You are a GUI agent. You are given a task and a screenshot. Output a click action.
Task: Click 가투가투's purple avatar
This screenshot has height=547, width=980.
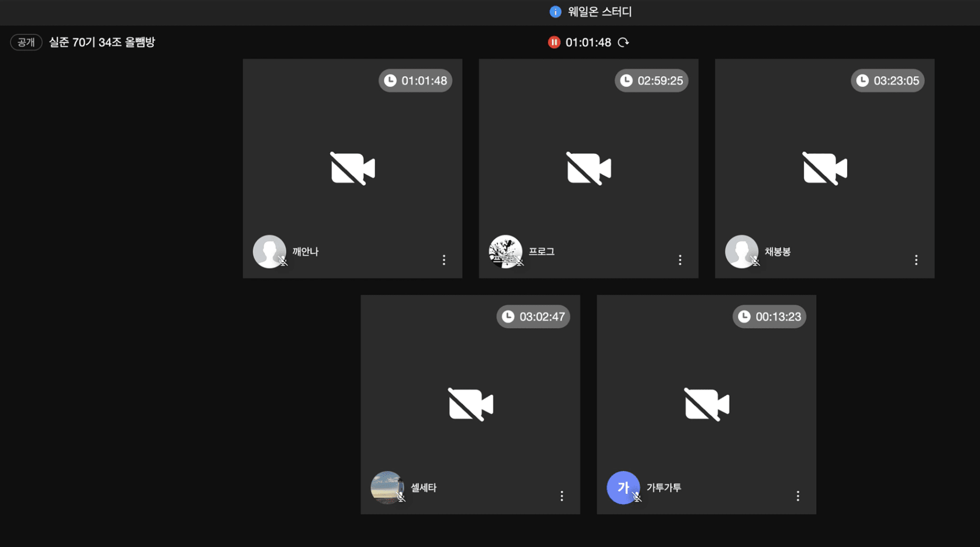[624, 488]
